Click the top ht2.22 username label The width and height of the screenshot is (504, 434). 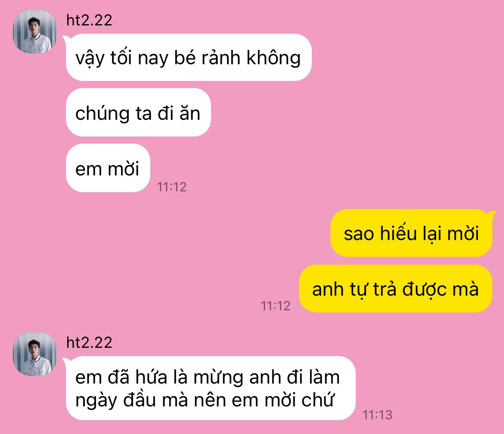[x=89, y=20]
